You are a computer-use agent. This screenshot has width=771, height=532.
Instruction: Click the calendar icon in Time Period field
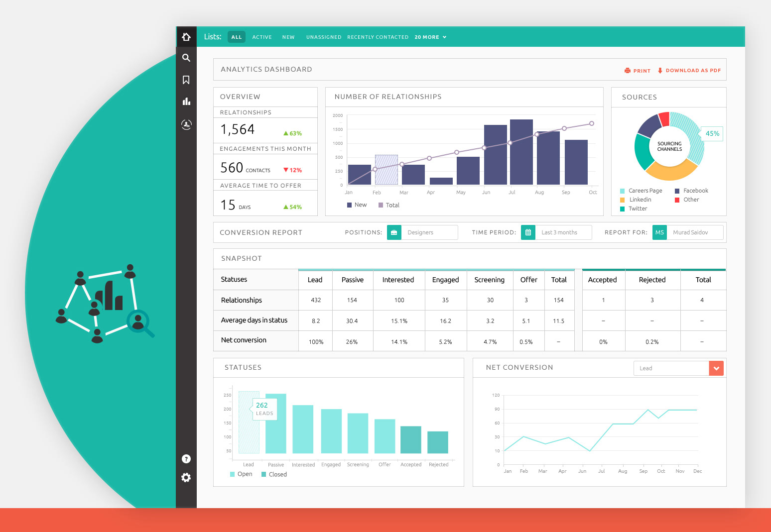(528, 232)
